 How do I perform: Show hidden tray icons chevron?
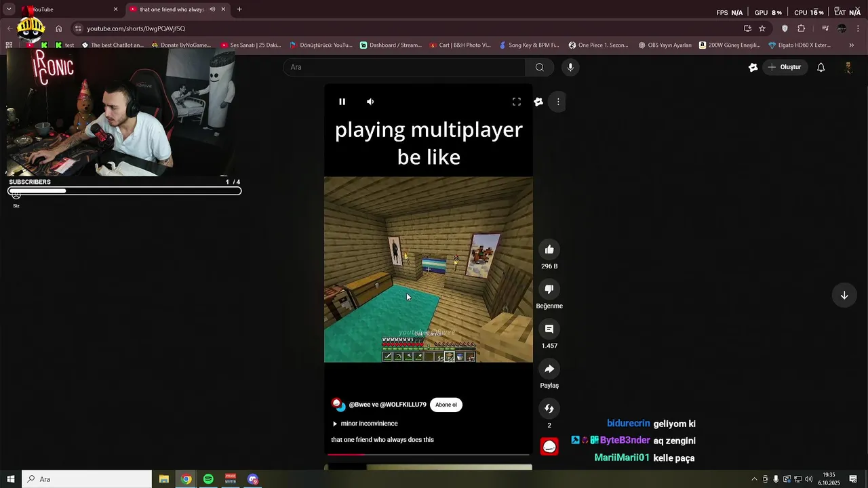754,479
